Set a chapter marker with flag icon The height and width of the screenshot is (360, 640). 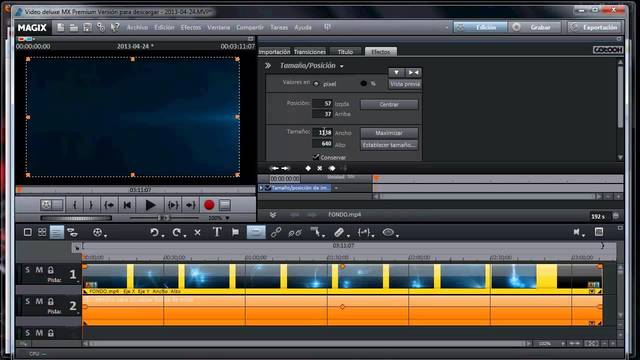click(x=236, y=232)
